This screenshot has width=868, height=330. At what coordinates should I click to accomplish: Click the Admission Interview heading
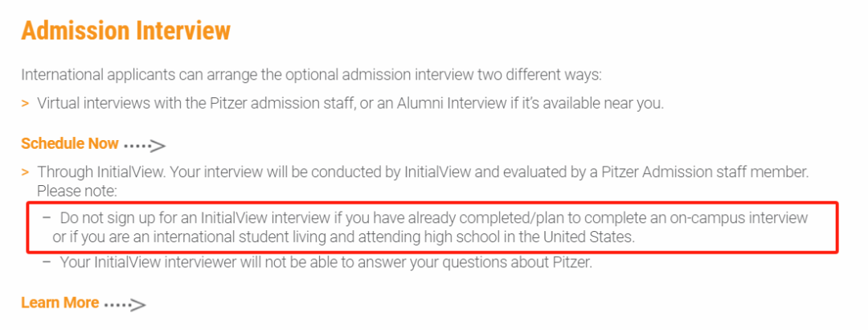click(x=125, y=31)
